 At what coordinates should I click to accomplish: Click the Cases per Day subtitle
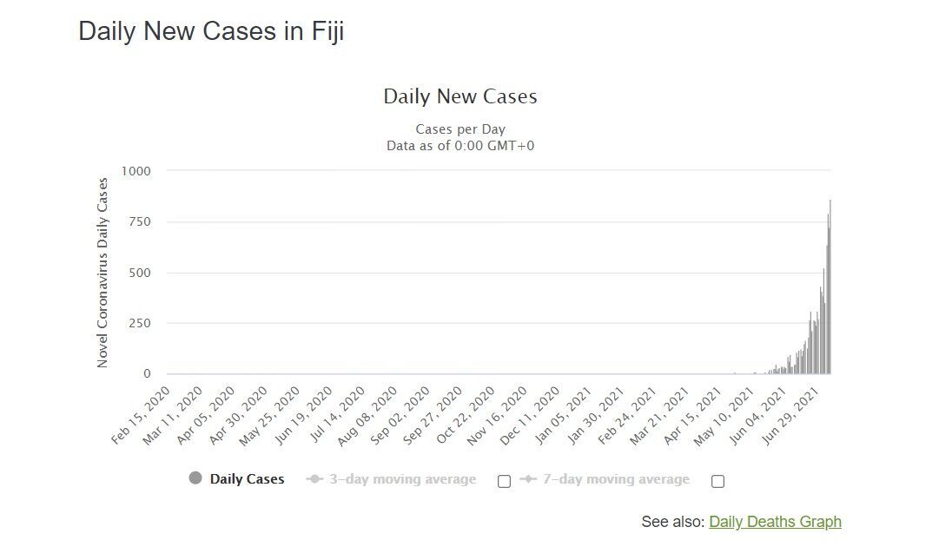coord(460,129)
